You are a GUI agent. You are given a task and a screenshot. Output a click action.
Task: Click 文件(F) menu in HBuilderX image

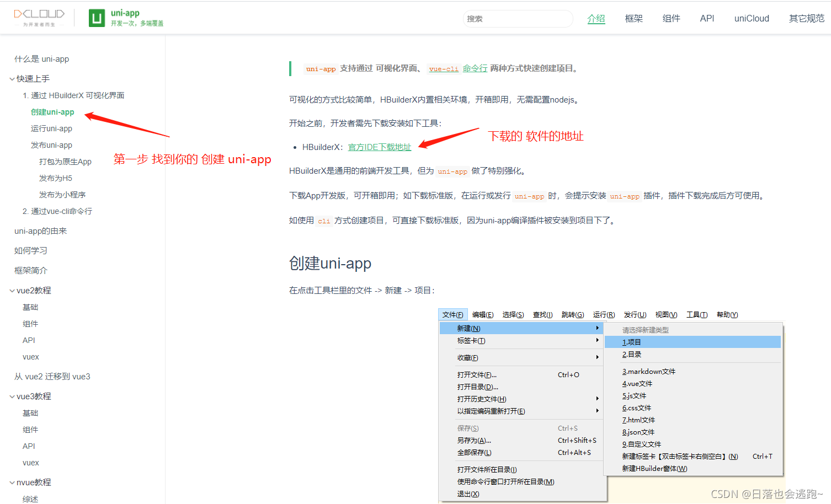453,315
